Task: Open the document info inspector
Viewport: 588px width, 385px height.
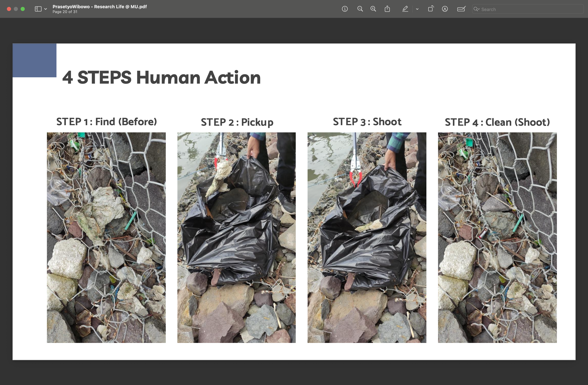Action: (x=345, y=9)
